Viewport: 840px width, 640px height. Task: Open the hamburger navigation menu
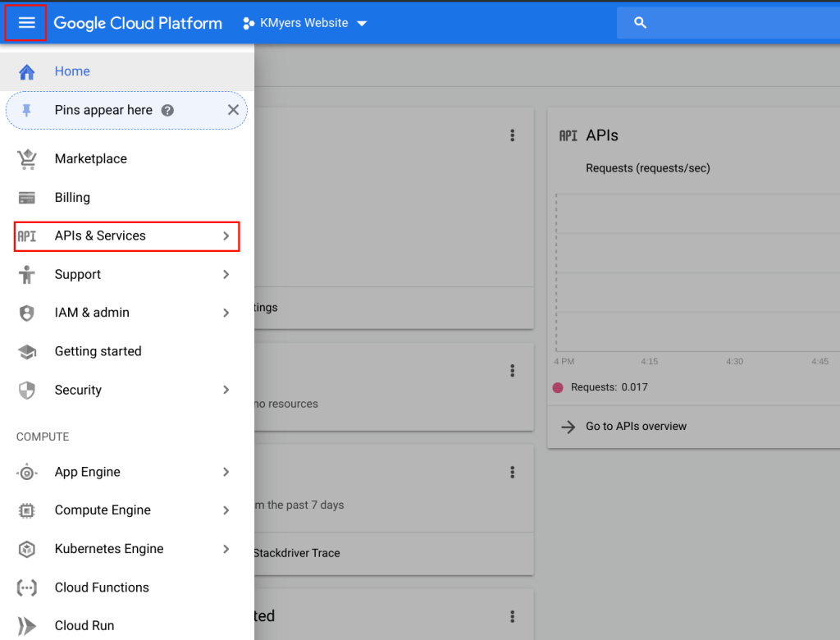tap(26, 22)
